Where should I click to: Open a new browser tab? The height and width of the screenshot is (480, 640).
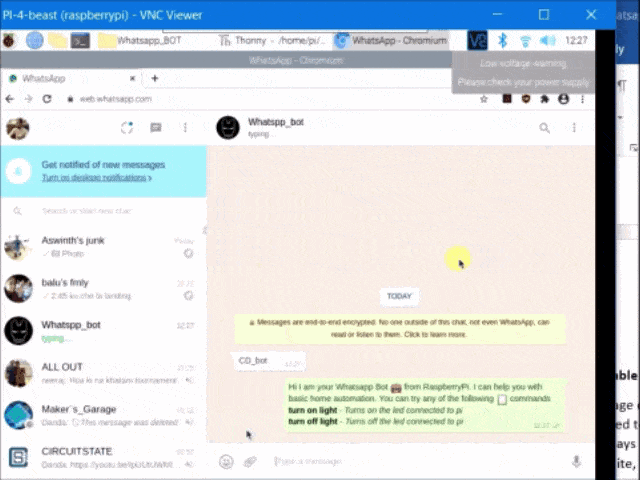[x=154, y=78]
